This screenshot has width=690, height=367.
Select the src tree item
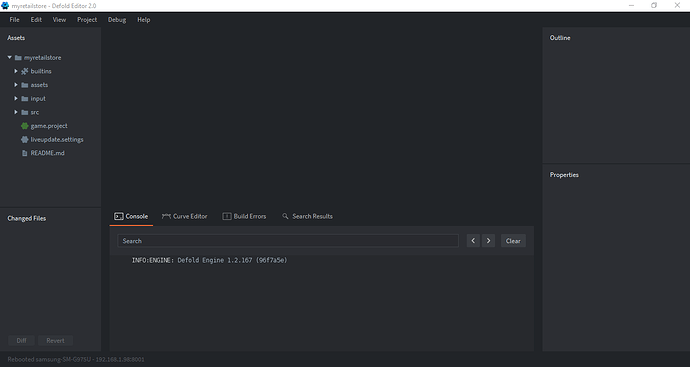35,112
